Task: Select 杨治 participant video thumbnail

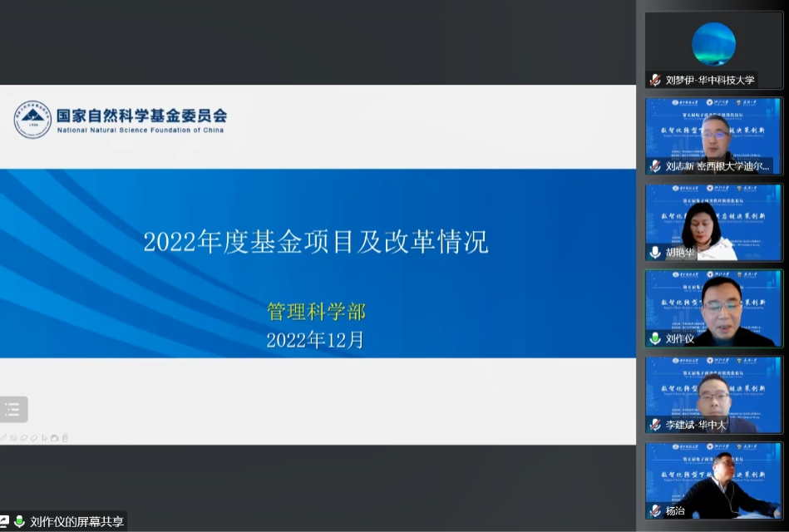Action: tap(713, 477)
